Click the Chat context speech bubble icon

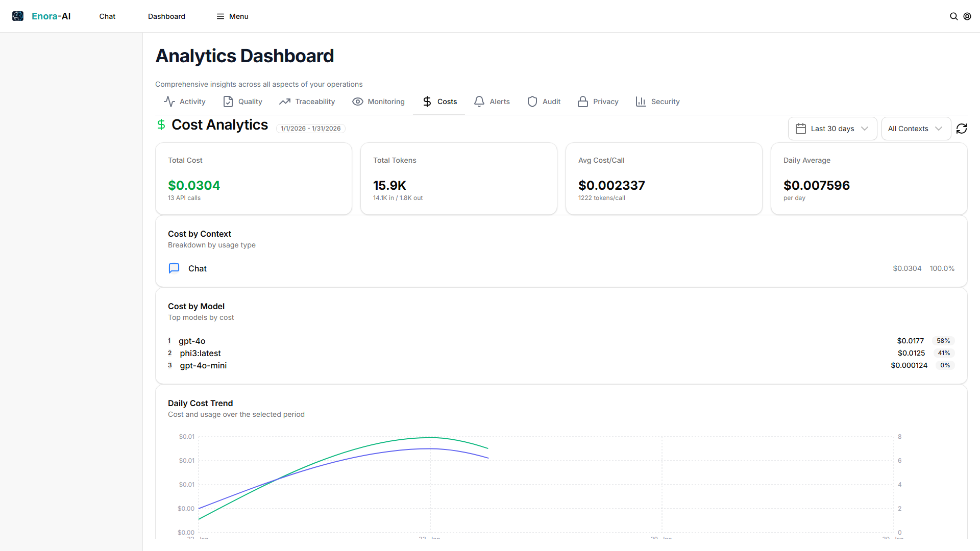point(174,268)
